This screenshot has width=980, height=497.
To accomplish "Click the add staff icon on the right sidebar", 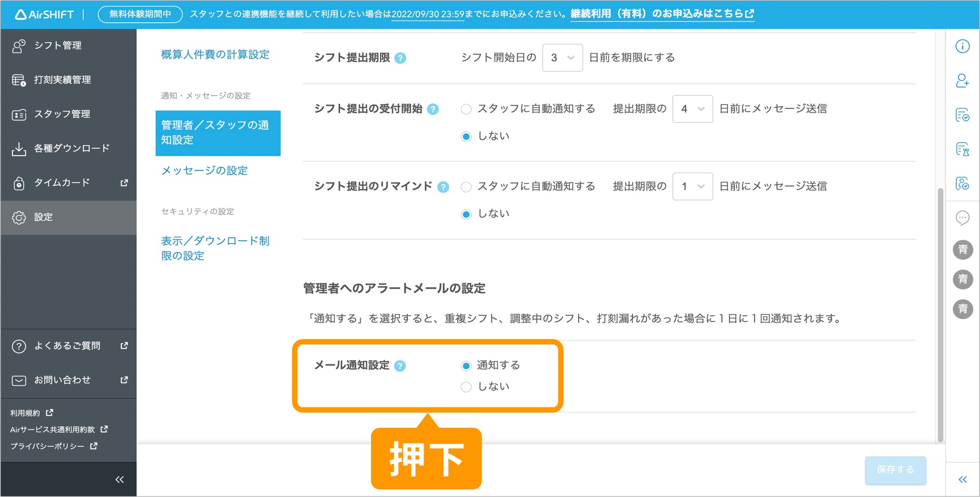I will tap(963, 81).
